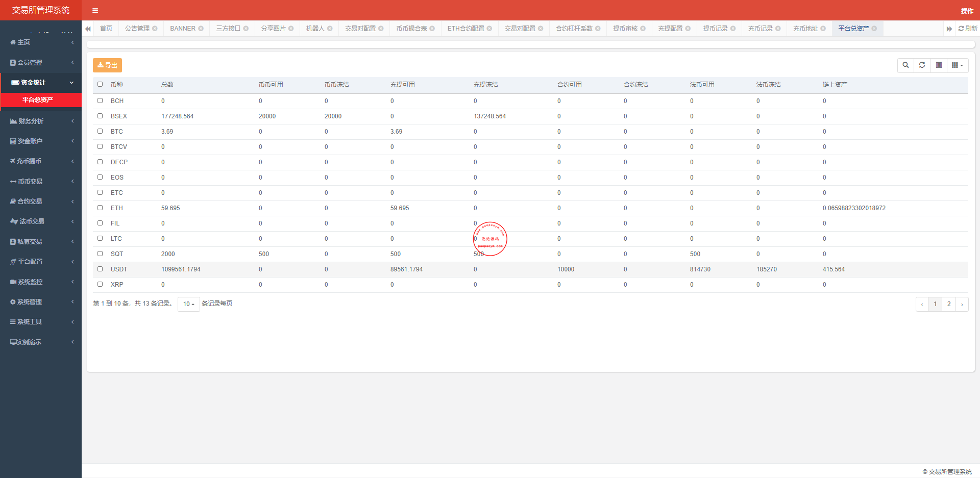Switch to the 提币审核 tab
The height and width of the screenshot is (478, 980).
(x=625, y=29)
